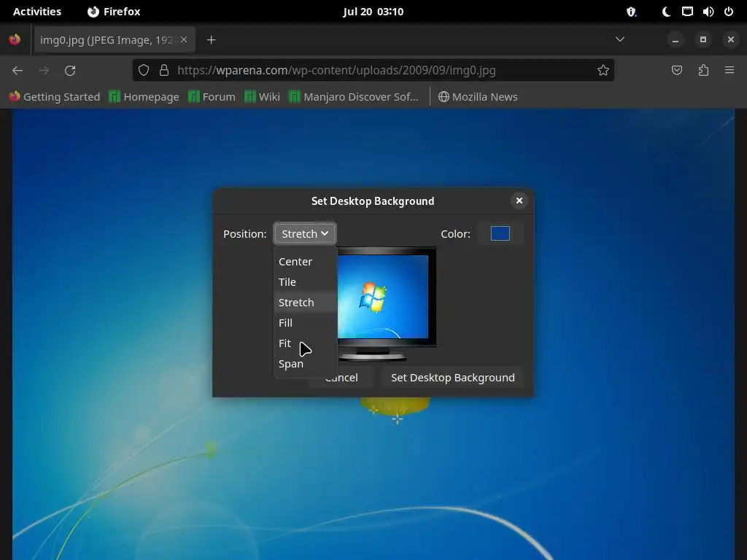
Task: Open the Firefox hamburger menu
Action: click(x=729, y=71)
